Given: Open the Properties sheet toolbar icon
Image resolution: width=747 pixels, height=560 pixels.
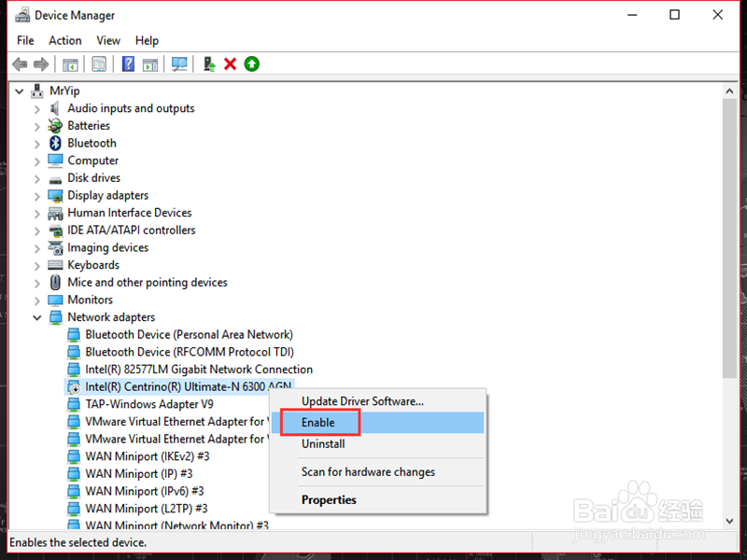Looking at the screenshot, I should [99, 63].
